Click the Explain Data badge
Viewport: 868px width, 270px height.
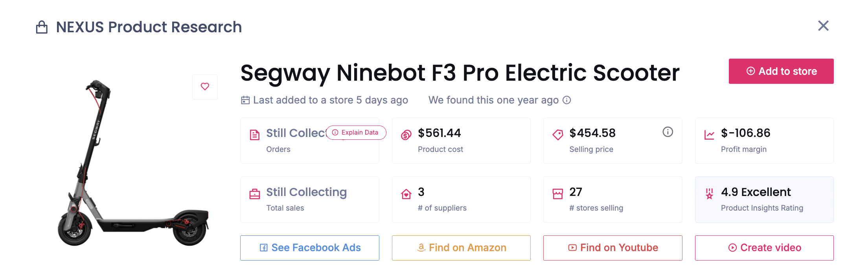pos(356,133)
